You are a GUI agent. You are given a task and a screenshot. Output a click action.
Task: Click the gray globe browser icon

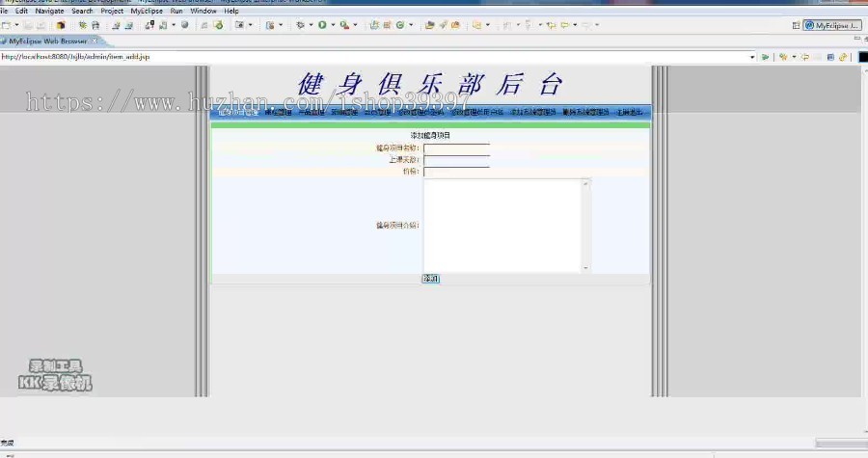[x=185, y=25]
